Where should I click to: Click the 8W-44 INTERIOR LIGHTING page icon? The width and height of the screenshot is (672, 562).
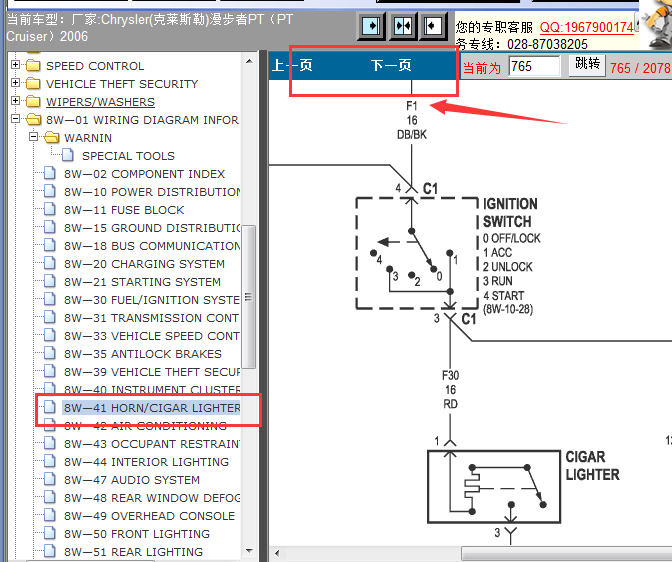[50, 461]
